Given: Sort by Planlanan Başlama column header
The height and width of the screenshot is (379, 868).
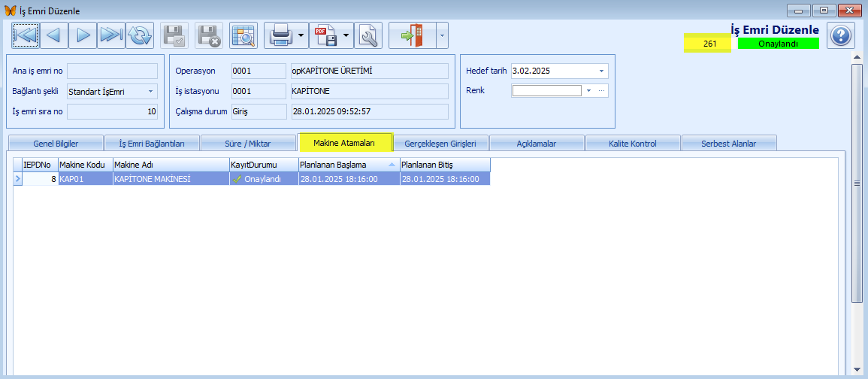Looking at the screenshot, I should tap(349, 165).
